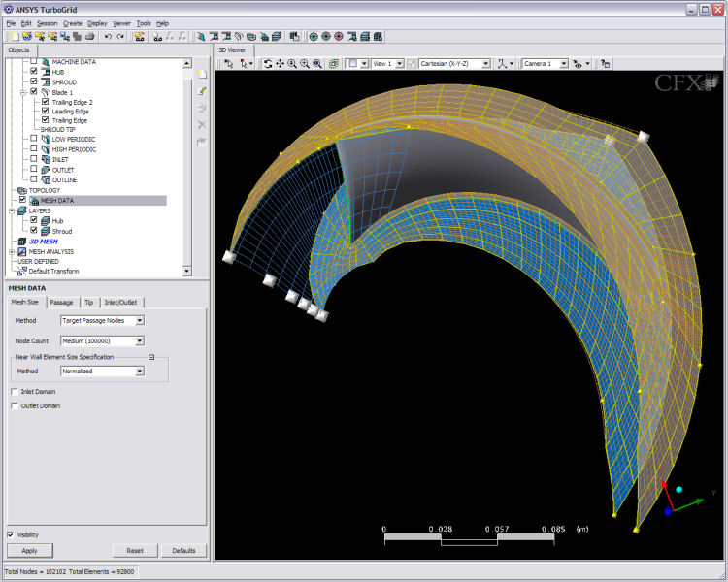This screenshot has width=728, height=582.
Task: Expand the MESH ANALYSIS tree node
Action: pyautogui.click(x=12, y=252)
